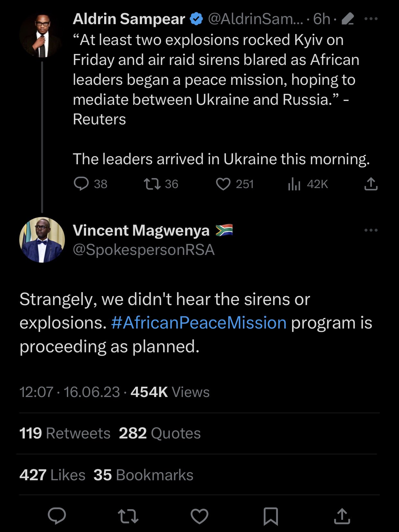Bookmark Vincent Magwenya's tweet
399x532 pixels.
click(x=270, y=516)
